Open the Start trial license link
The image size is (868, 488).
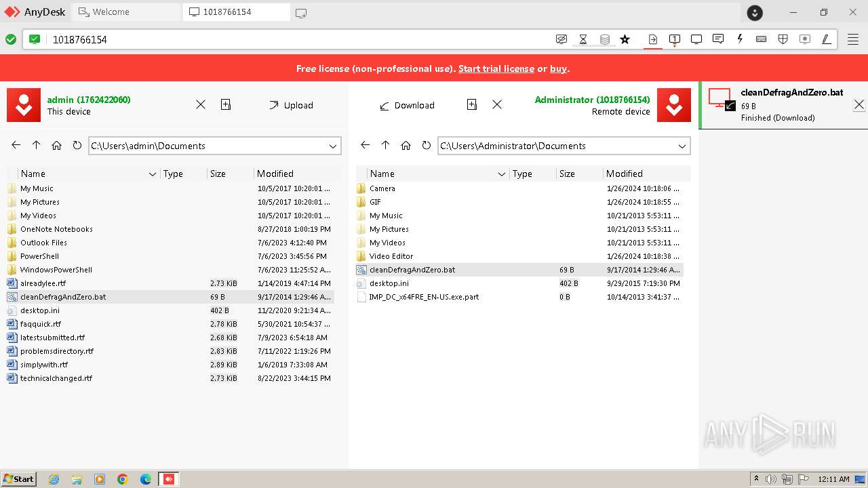coord(496,68)
